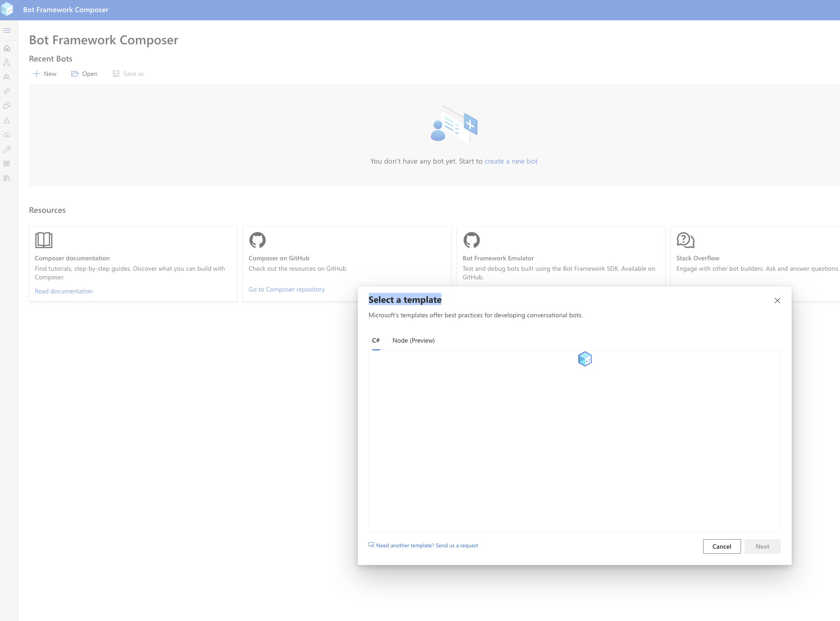Expand the hamburger navigation menu
The height and width of the screenshot is (621, 840).
tap(7, 30)
